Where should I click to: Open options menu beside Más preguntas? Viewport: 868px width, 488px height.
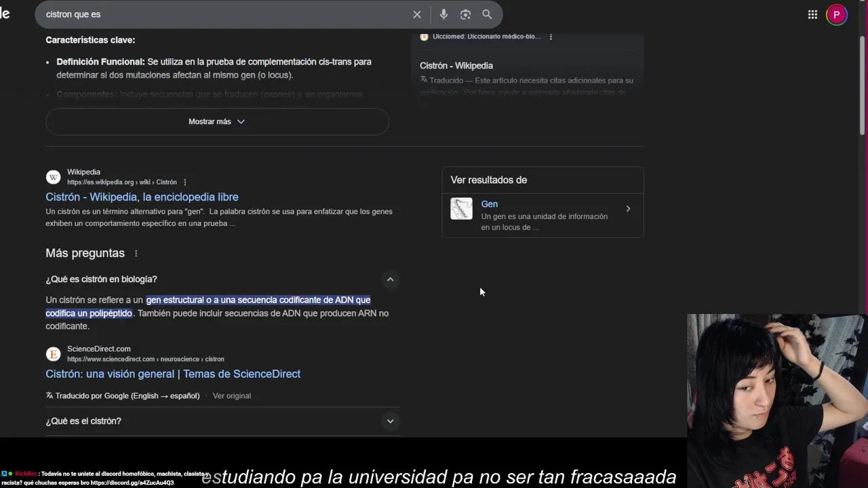(x=136, y=253)
